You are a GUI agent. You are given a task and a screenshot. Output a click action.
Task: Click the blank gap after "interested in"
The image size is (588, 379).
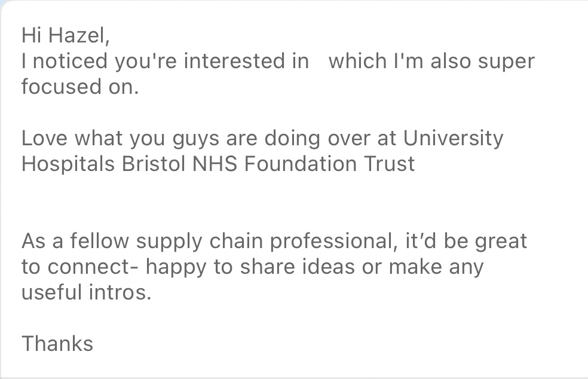pos(319,61)
